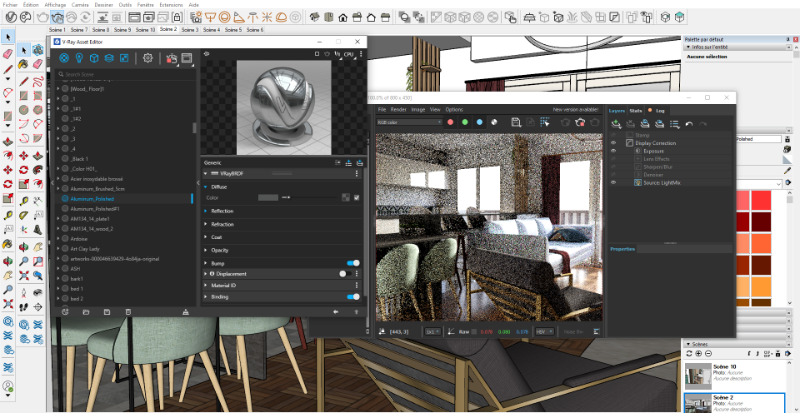
Task: Open V-Ray render settings gear icon
Action: coord(147,59)
